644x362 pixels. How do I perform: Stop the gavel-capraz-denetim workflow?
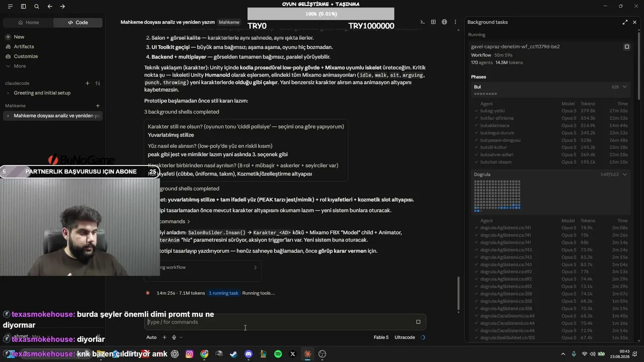point(627,47)
